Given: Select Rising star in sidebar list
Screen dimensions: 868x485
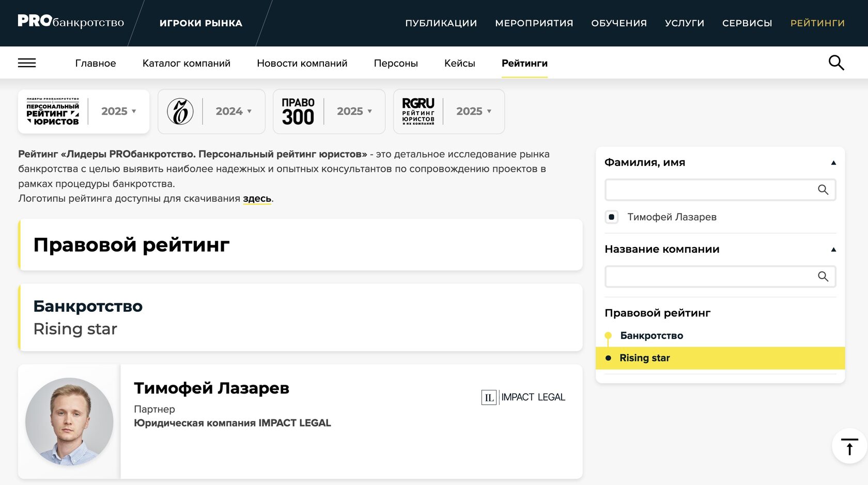Looking at the screenshot, I should click(720, 358).
